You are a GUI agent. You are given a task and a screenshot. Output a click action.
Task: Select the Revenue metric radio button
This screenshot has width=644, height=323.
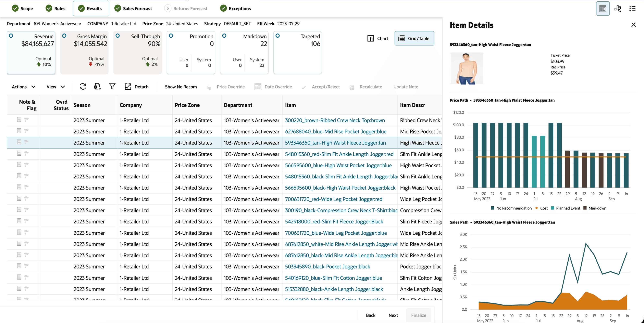(11, 36)
